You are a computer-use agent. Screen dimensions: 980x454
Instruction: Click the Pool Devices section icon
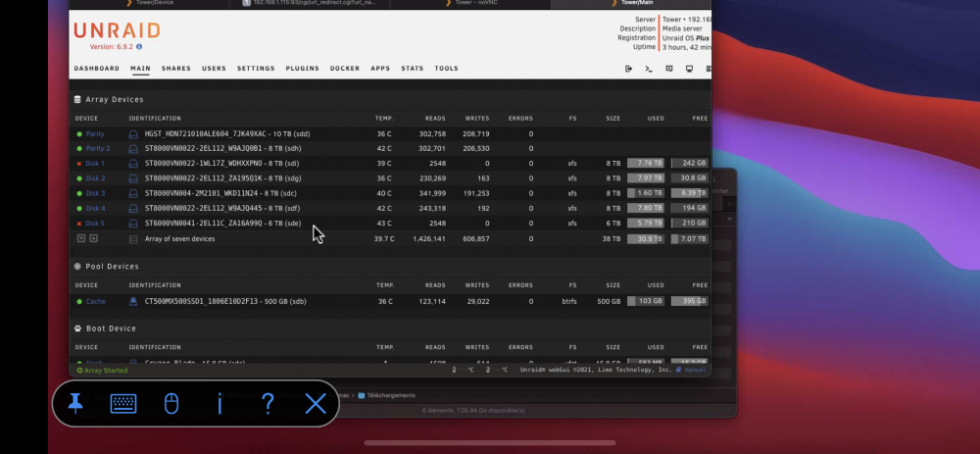click(77, 267)
